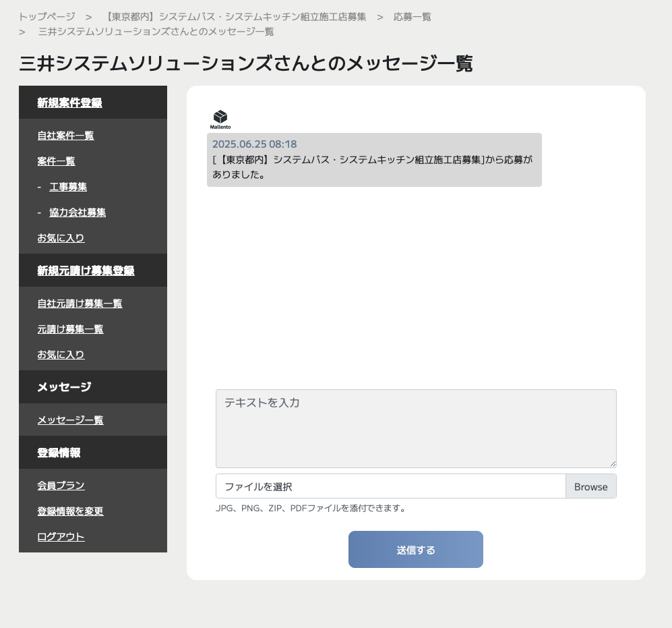Log out using the ログアウト link
Screen dimensions: 672x628
coord(61,537)
